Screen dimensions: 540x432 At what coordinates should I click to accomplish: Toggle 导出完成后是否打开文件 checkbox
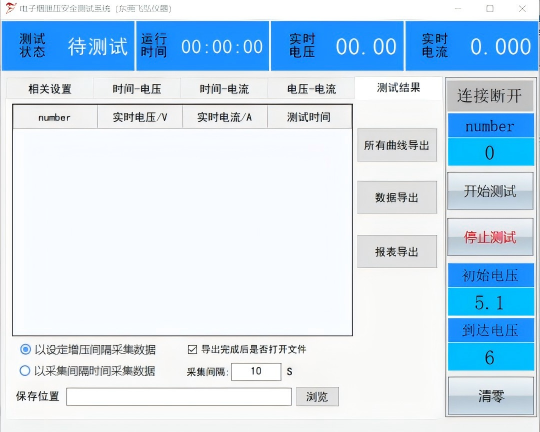click(x=192, y=350)
